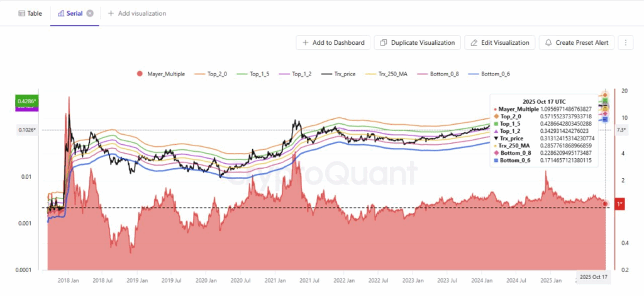Switch to the Table tab

[30, 13]
